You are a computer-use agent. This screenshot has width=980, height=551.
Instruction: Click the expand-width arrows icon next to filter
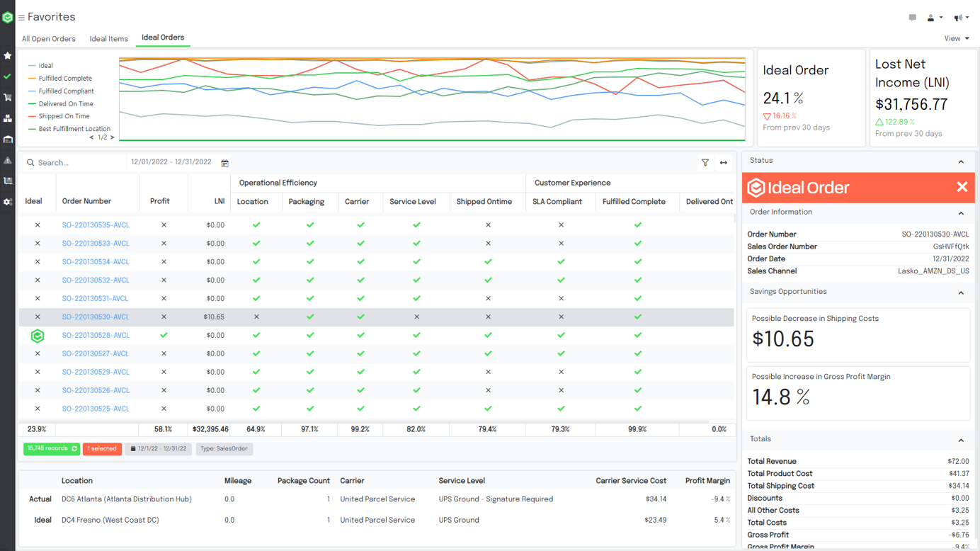tap(723, 162)
